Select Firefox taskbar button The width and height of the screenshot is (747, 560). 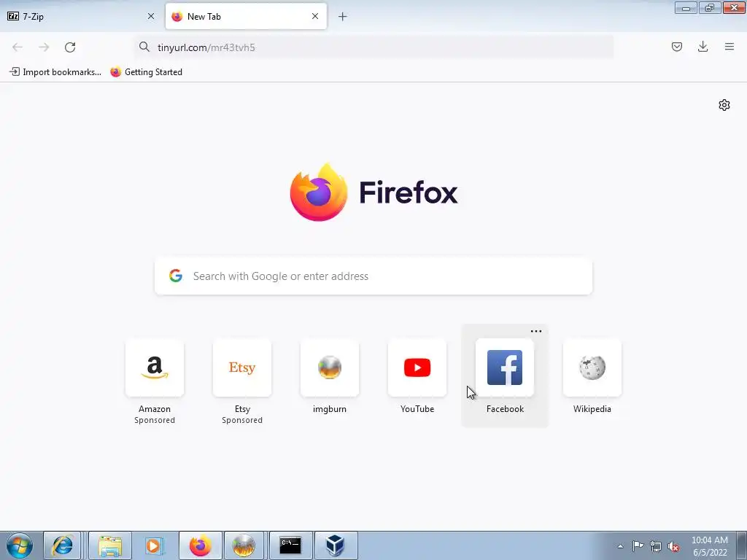pos(200,545)
